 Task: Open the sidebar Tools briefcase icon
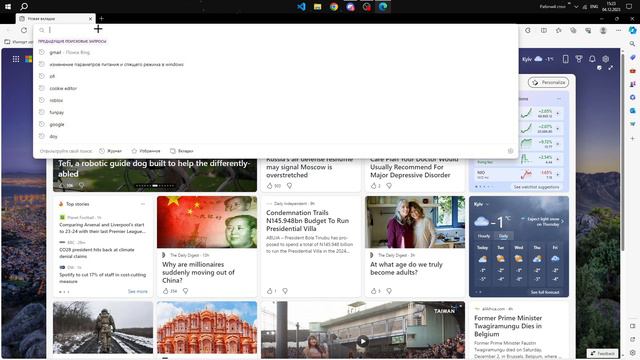pyautogui.click(x=633, y=71)
